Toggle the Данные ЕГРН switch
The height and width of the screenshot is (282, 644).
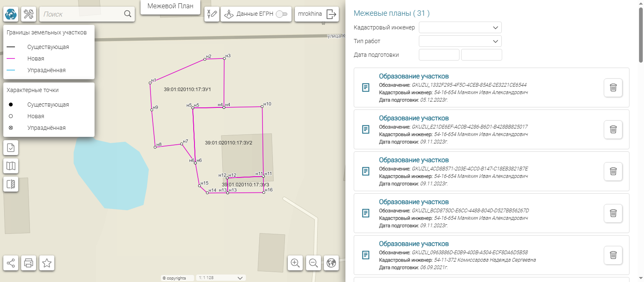(281, 14)
